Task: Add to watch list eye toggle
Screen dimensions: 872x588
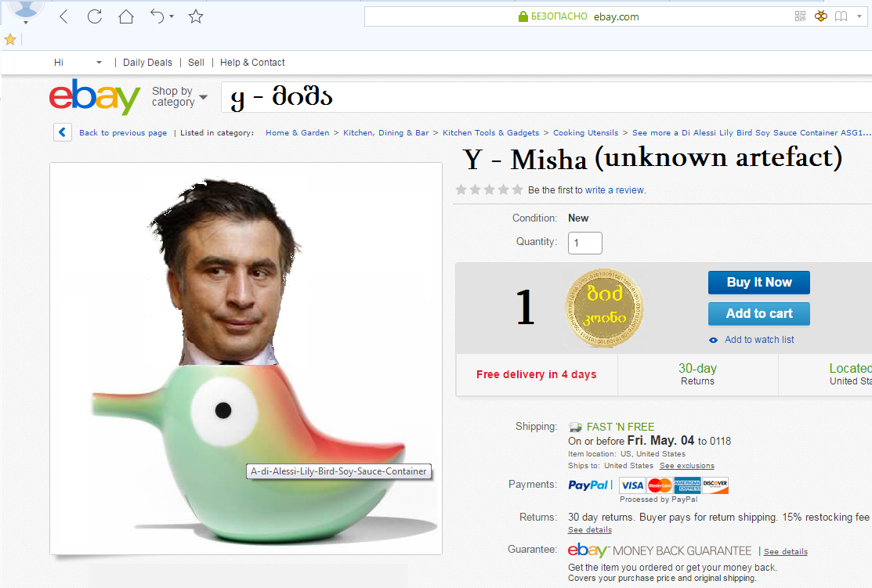Action: (713, 340)
